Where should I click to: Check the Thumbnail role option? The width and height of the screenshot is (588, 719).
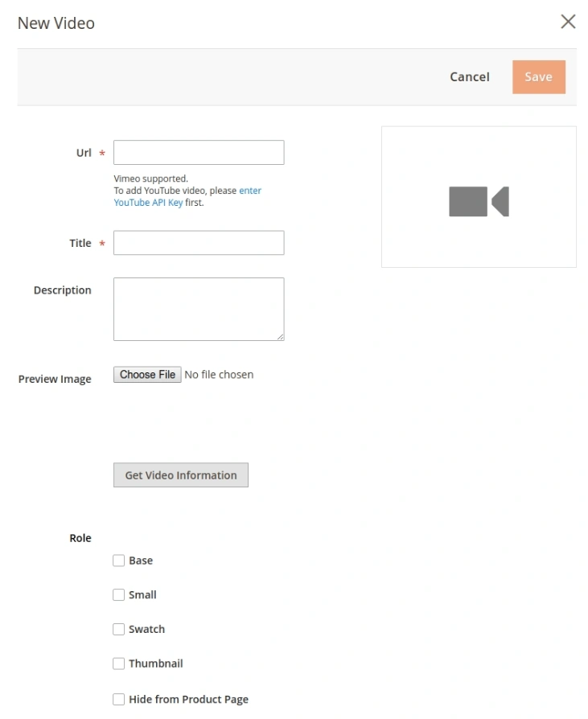(118, 664)
